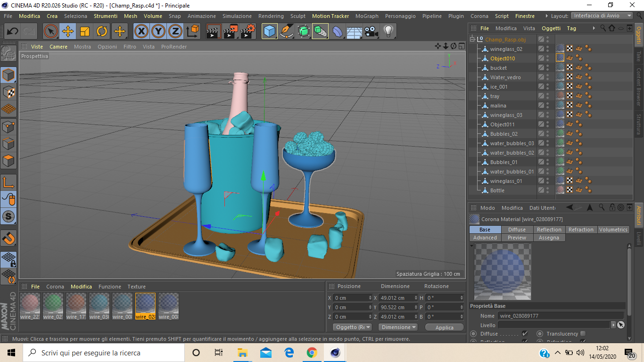Open the Funzione menu in the material manager
This screenshot has height=362, width=644.
(110, 287)
